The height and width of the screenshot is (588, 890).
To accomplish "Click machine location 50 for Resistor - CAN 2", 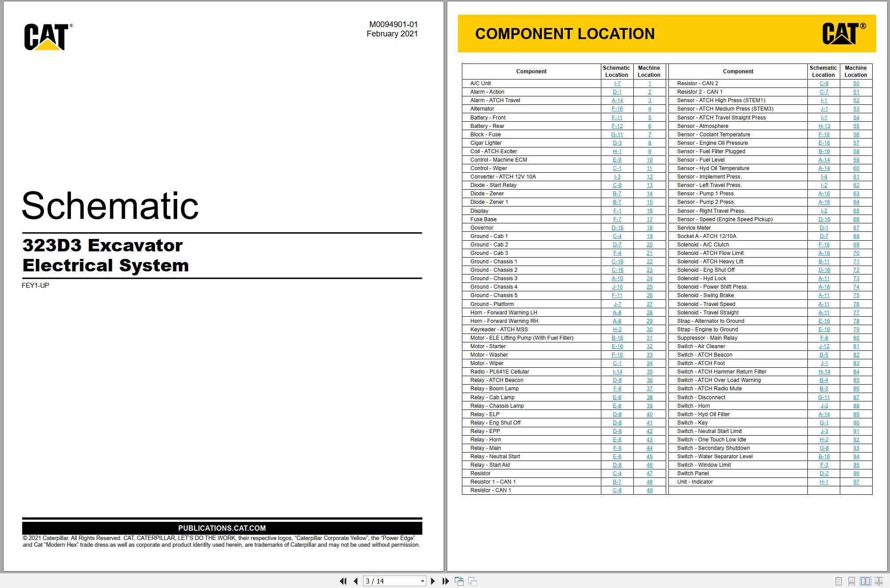I will [856, 83].
